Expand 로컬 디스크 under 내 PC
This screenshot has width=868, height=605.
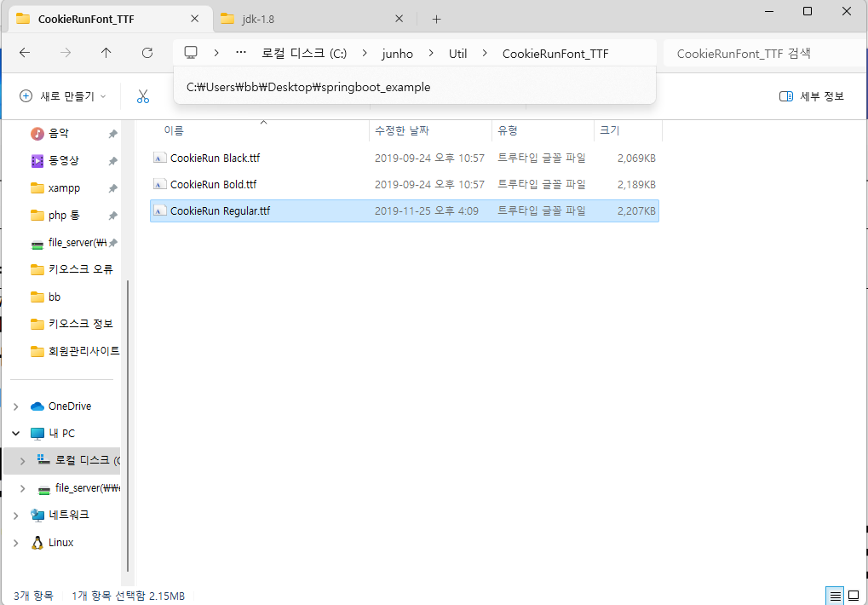pos(23,460)
